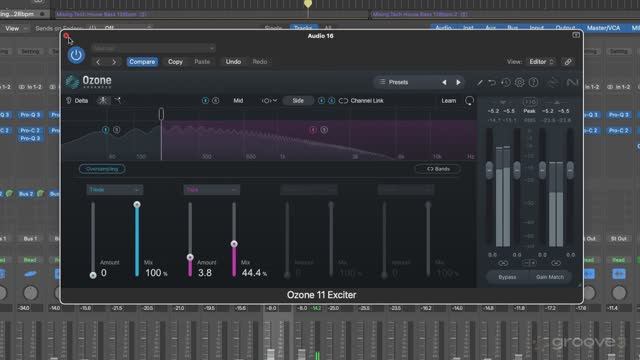Image resolution: width=640 pixels, height=360 pixels.
Task: Go to previous setting with left arrow
Action: [98, 62]
